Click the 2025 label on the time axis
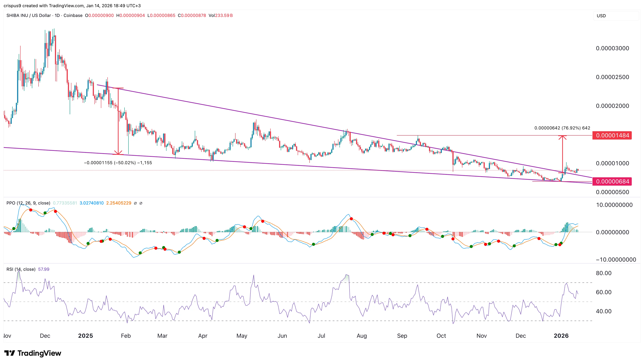Screen dimensions: 644x364 (x=85, y=336)
